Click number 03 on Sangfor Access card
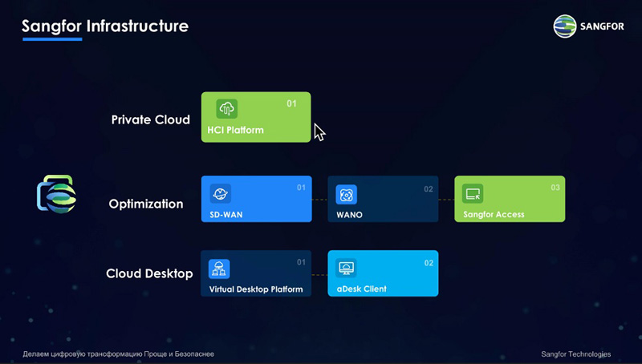 tap(555, 188)
